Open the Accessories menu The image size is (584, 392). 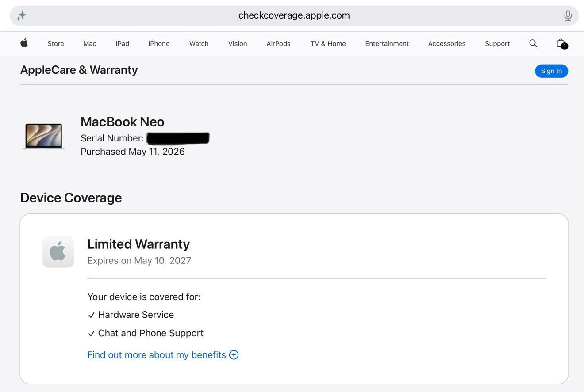click(x=446, y=43)
